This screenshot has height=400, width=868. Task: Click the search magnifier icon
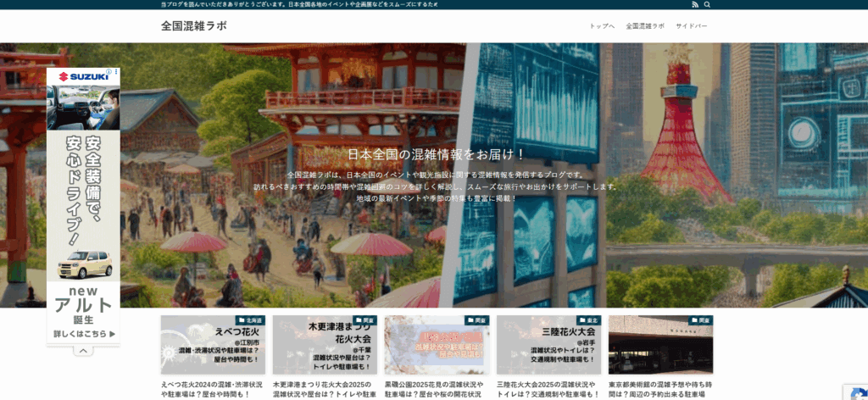tap(707, 4)
